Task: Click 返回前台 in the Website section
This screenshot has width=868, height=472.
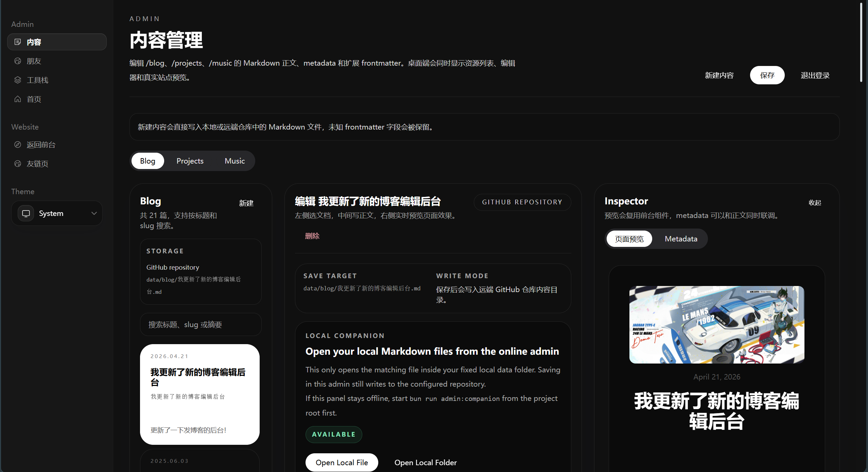Action: (57, 145)
